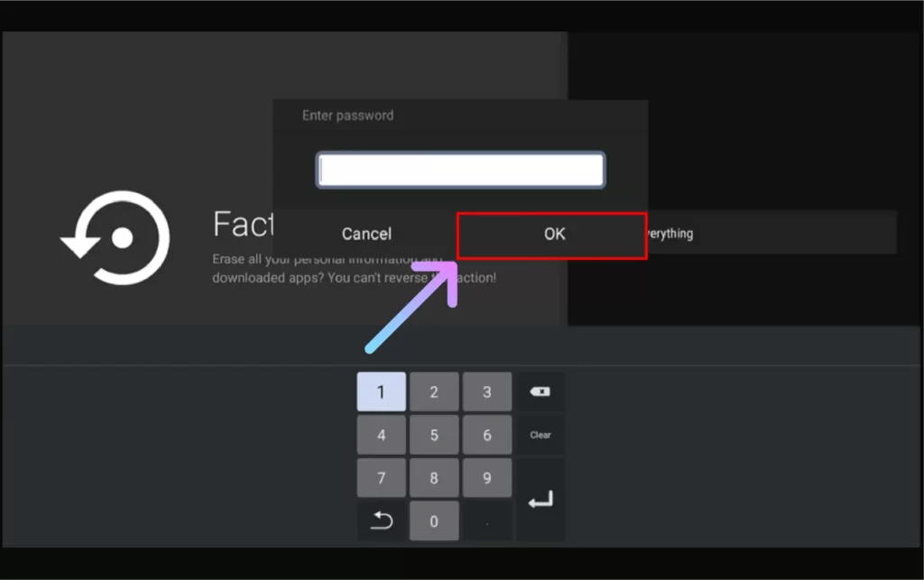The width and height of the screenshot is (924, 580).
Task: Click the OK button in password dialog
Action: pos(552,235)
